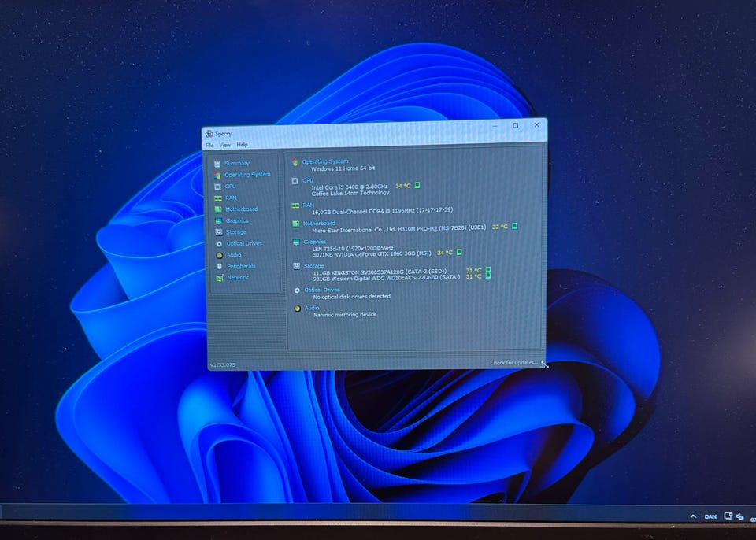The image size is (756, 540).
Task: Click green temperature indicator for the KINGSTON SSD
Action: (x=488, y=270)
